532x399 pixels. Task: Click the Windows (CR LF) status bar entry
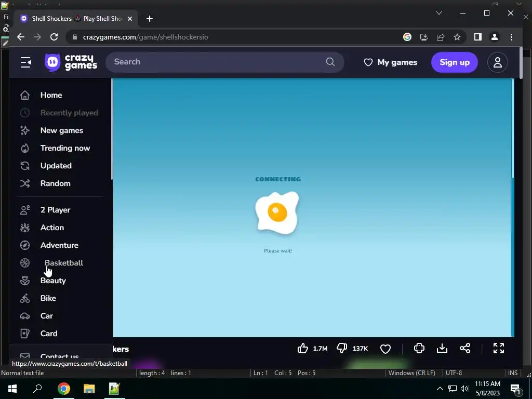tap(411, 373)
